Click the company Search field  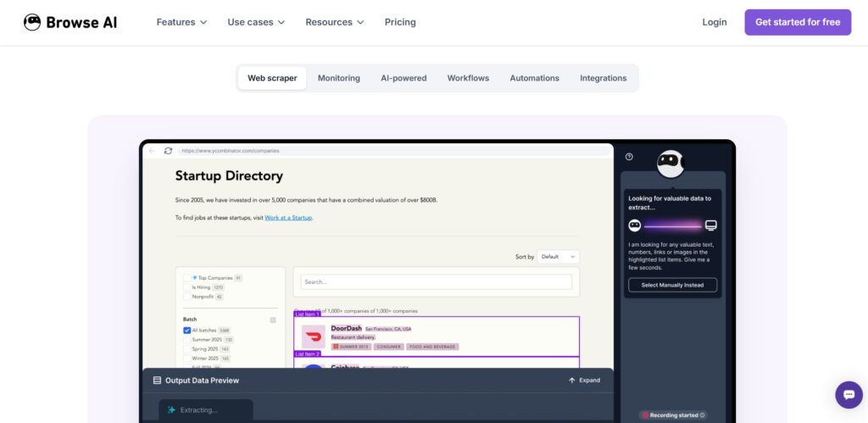click(x=437, y=281)
